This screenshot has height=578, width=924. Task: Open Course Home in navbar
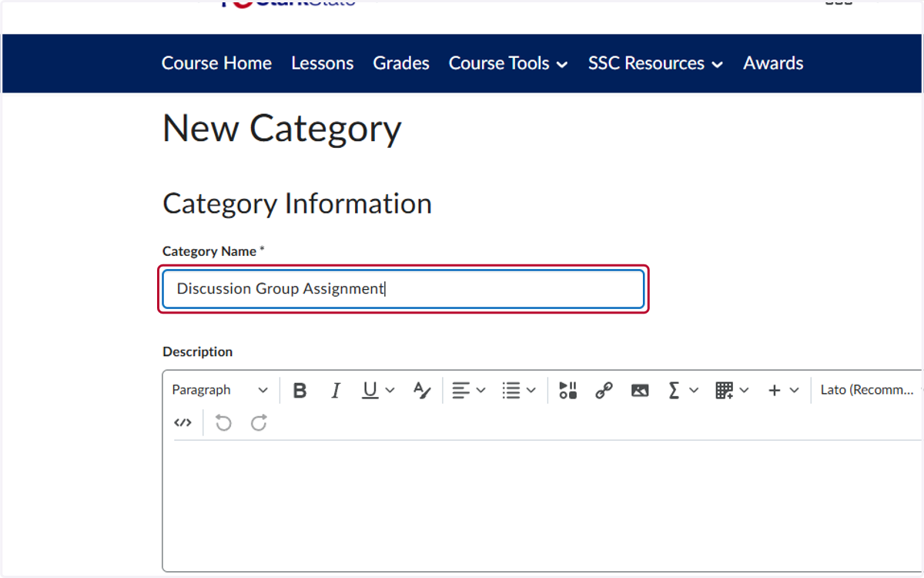coord(216,63)
